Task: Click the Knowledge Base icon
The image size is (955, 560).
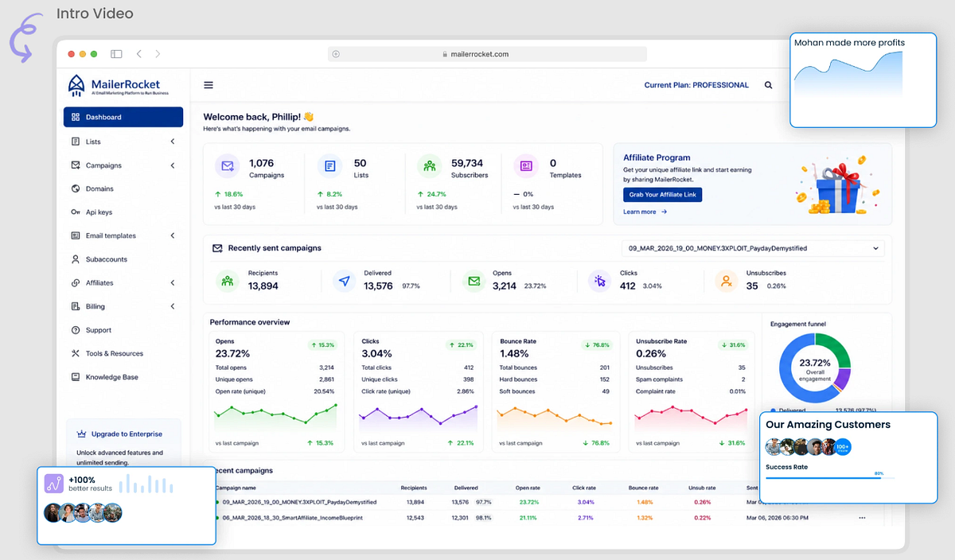Action: [x=75, y=377]
